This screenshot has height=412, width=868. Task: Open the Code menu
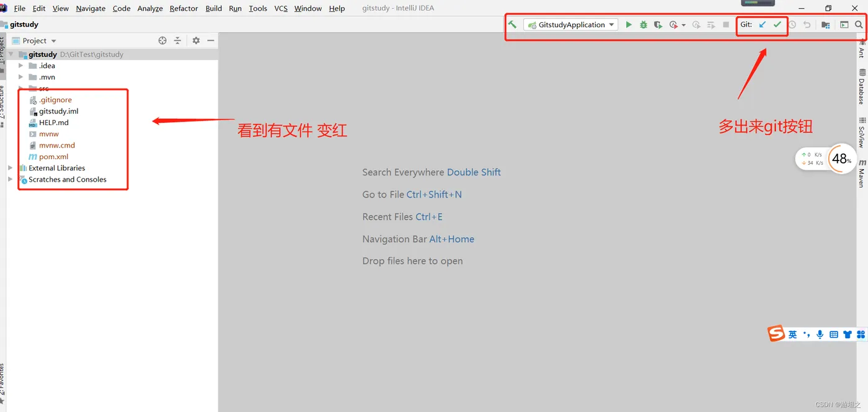pos(122,8)
